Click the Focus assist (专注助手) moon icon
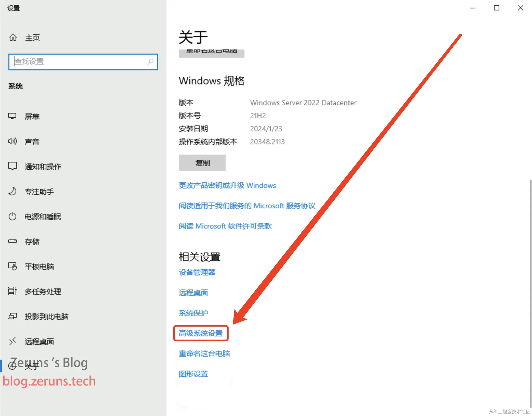The image size is (532, 416). point(12,191)
